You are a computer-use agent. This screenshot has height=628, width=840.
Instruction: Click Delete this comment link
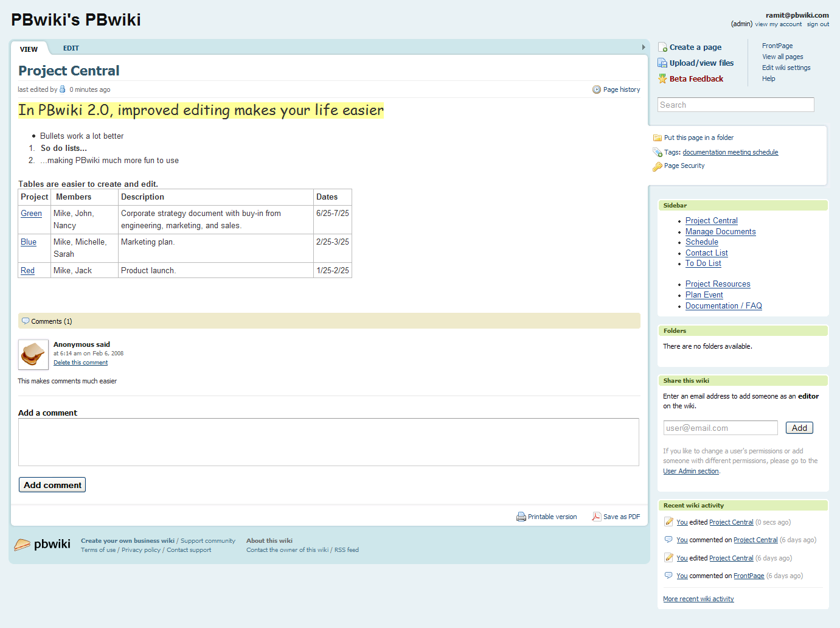(x=80, y=363)
